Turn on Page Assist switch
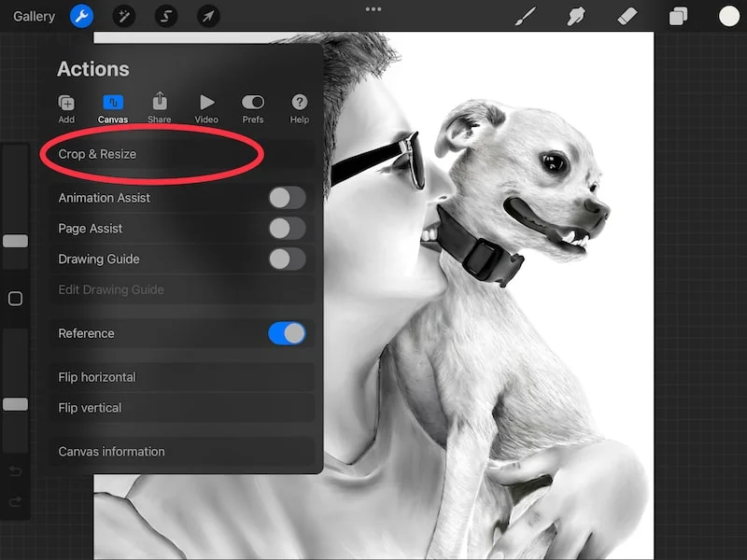The width and height of the screenshot is (747, 560). (x=288, y=229)
